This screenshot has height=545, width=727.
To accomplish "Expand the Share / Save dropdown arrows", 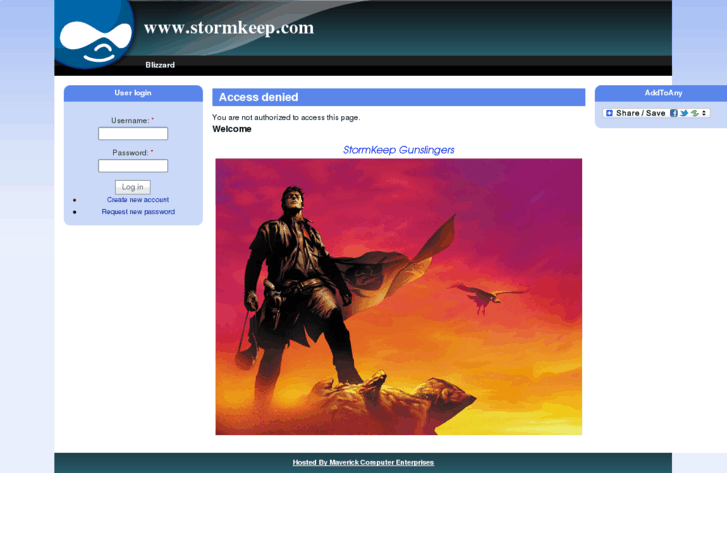I will click(704, 113).
